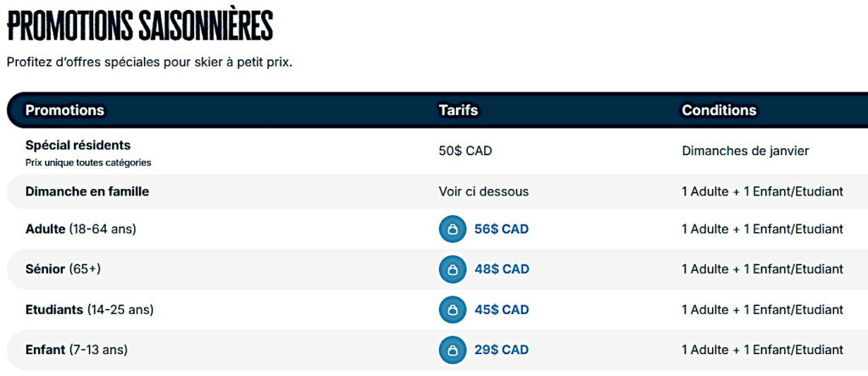The width and height of the screenshot is (868, 376).
Task: Click the lock icon beside 48$ CAD
Action: coord(453,269)
